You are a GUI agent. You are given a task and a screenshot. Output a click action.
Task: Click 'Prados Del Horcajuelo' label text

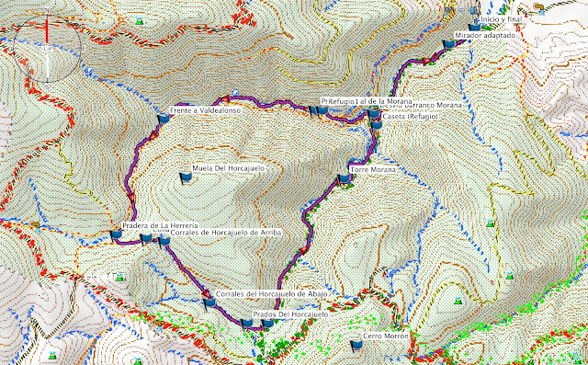290,314
